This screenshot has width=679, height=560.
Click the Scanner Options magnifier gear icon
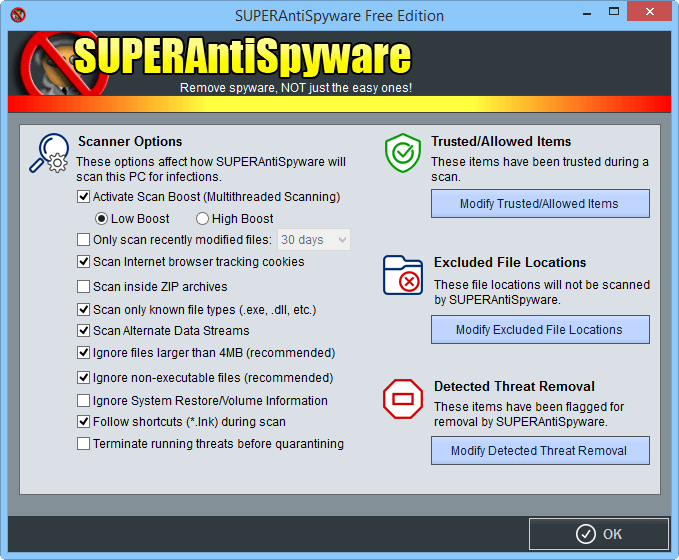[49, 153]
